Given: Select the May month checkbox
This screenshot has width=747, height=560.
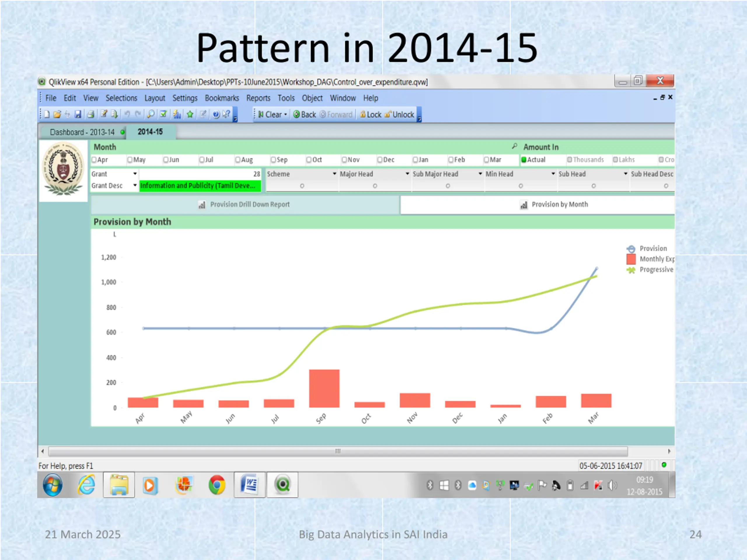Looking at the screenshot, I should pos(130,160).
